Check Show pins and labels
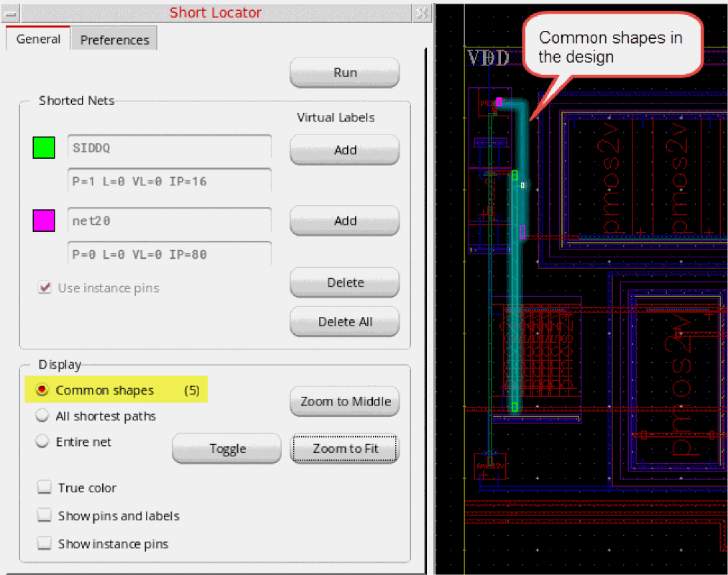Viewport: 728px width, 575px height. (x=45, y=516)
